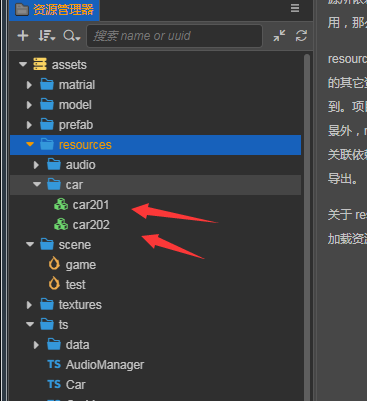Click the assets database root icon
Screen dimensions: 367x401
pos(40,64)
